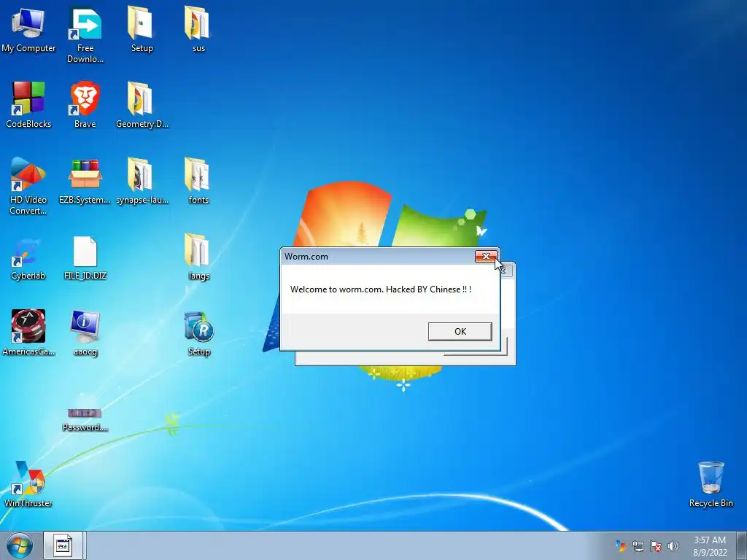The height and width of the screenshot is (560, 747).
Task: Click the volume speaker tray icon
Action: [x=673, y=546]
